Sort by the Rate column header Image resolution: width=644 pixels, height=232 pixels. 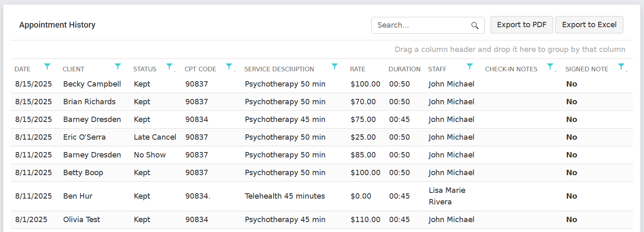[358, 69]
